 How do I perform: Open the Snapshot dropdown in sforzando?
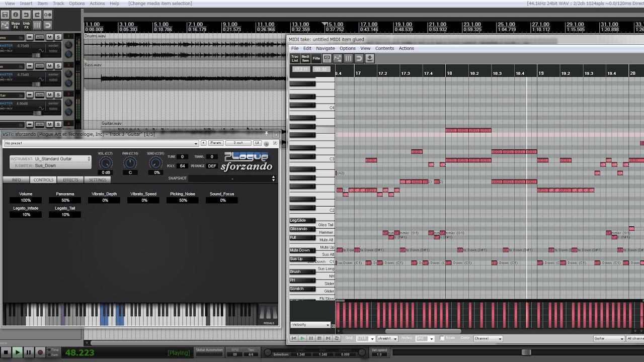point(232,178)
